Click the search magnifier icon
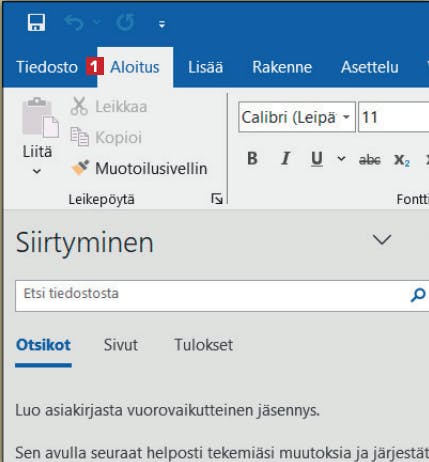 click(418, 295)
